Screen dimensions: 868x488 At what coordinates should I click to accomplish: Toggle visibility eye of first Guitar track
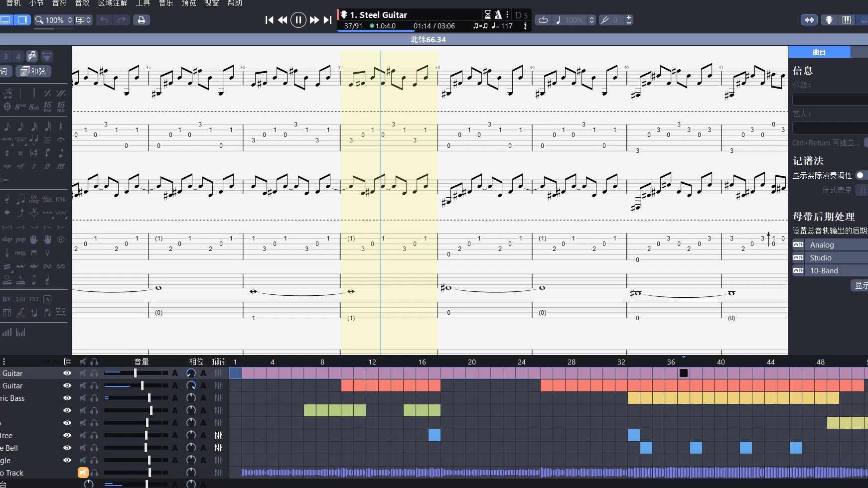(x=67, y=373)
